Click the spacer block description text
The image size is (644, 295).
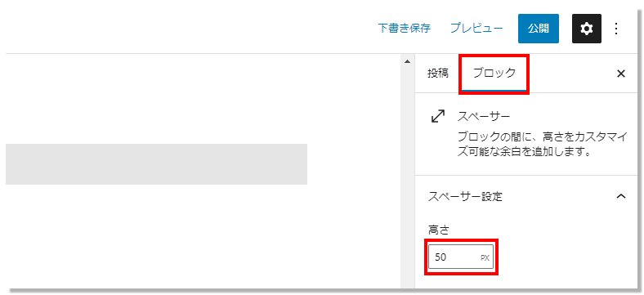click(542, 144)
